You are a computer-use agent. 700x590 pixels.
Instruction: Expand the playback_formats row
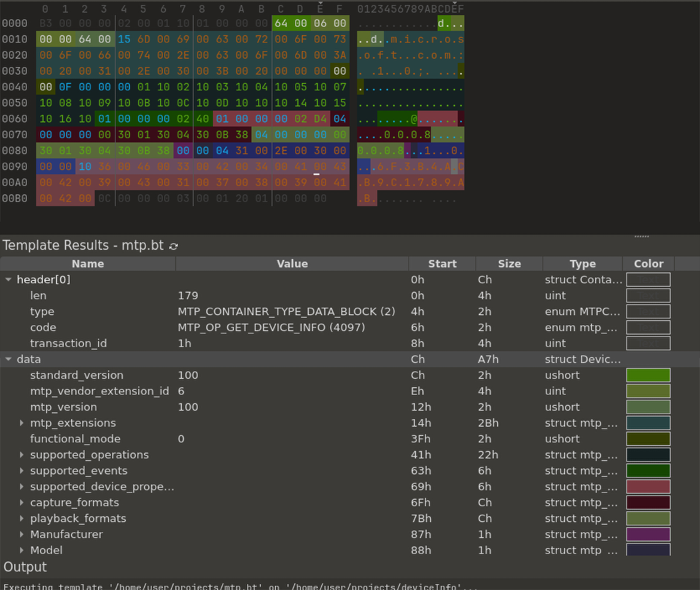[22, 519]
